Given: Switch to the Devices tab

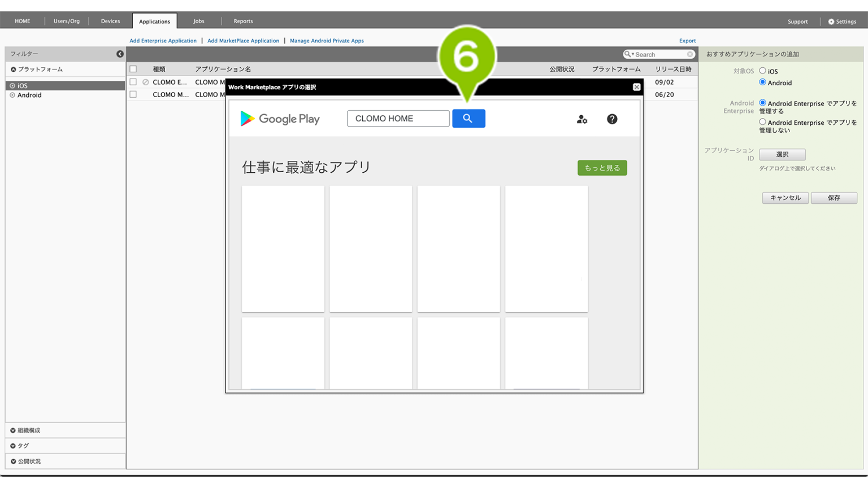Looking at the screenshot, I should (x=110, y=21).
